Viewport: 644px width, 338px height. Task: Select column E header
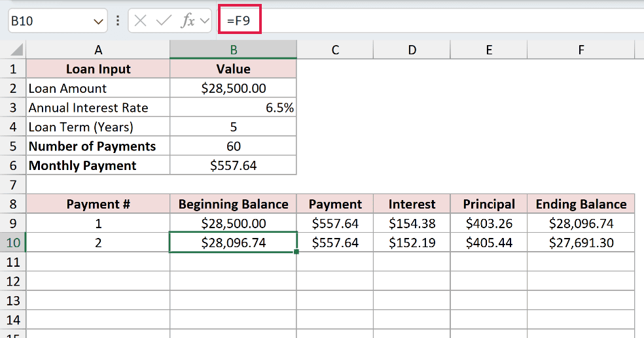click(x=489, y=50)
